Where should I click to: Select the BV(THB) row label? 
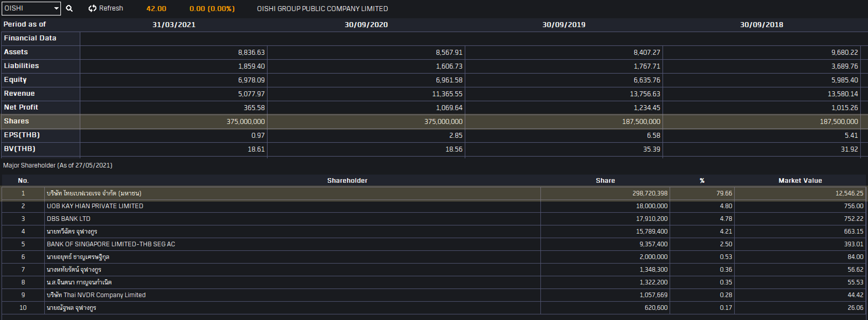point(20,149)
